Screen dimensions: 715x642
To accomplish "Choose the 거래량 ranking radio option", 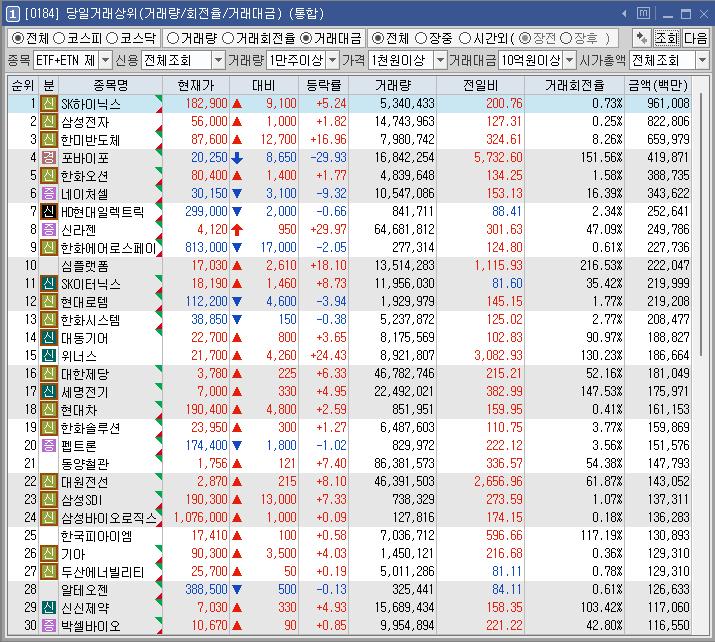I will point(173,38).
